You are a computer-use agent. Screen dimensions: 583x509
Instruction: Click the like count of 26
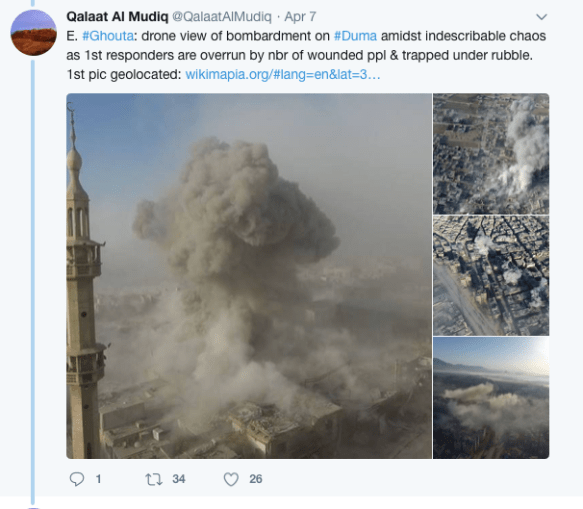[x=256, y=479]
